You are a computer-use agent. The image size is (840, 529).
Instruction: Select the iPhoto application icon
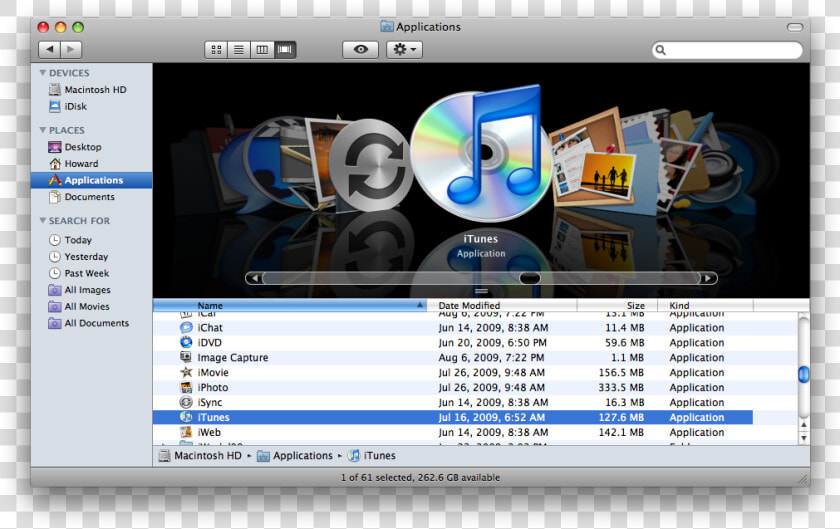click(x=186, y=387)
